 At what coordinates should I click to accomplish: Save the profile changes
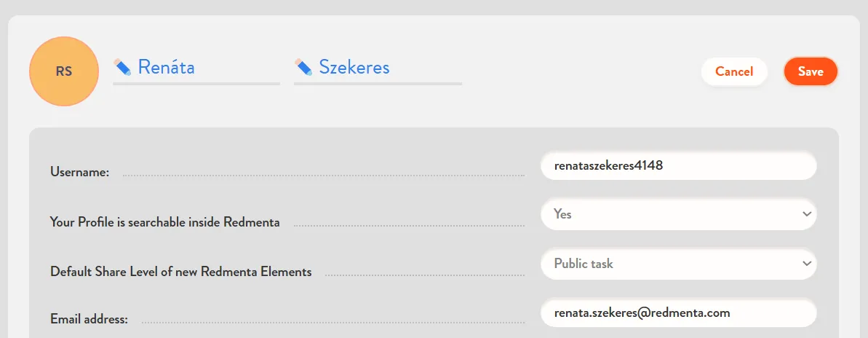(x=811, y=71)
